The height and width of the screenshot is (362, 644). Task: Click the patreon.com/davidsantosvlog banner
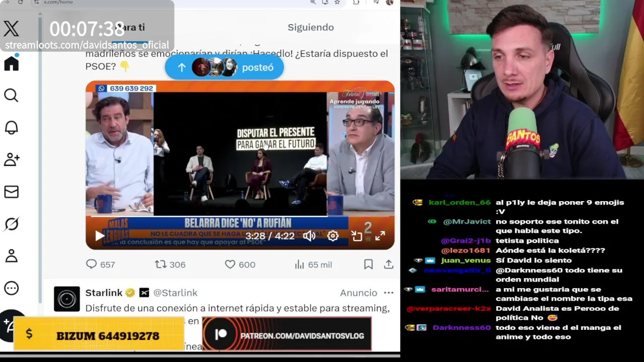tap(287, 334)
